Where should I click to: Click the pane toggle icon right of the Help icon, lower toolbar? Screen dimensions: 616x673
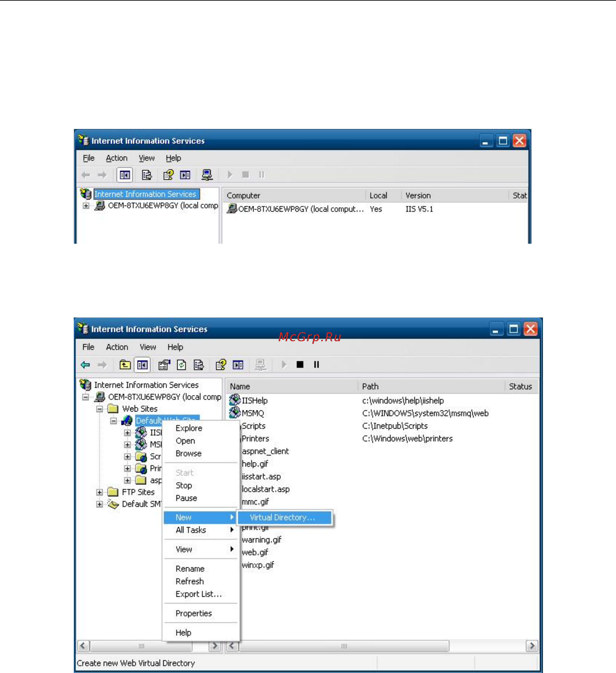238,365
